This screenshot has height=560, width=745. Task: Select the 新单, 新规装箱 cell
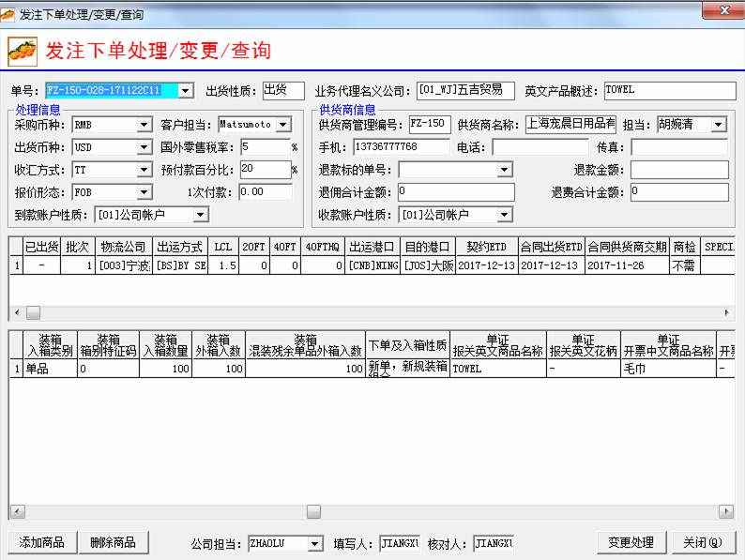407,369
